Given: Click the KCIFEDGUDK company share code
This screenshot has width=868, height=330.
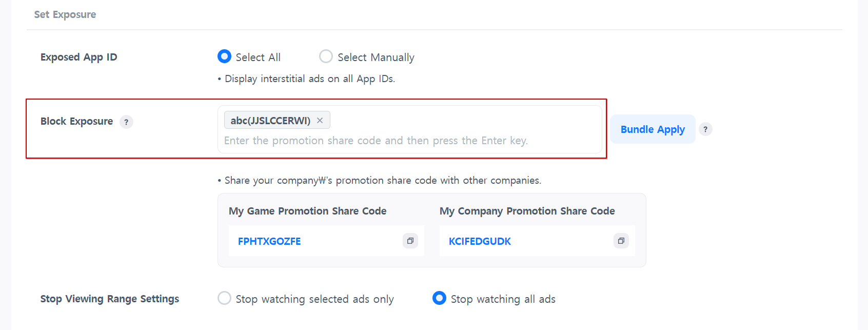Looking at the screenshot, I should [x=480, y=241].
